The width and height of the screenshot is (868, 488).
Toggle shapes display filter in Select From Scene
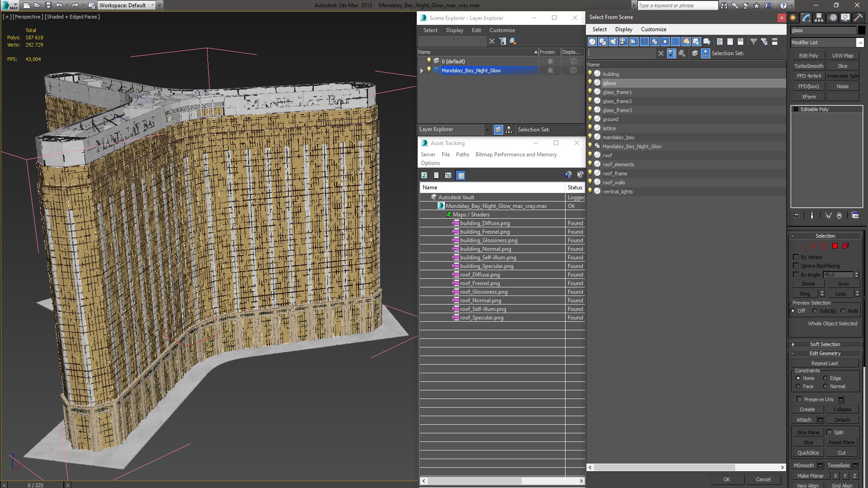pyautogui.click(x=603, y=42)
